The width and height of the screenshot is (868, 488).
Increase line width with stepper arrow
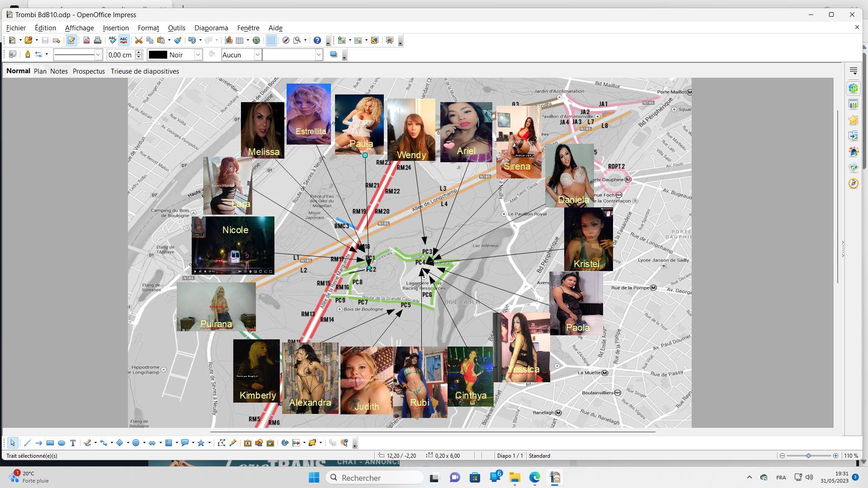(139, 52)
